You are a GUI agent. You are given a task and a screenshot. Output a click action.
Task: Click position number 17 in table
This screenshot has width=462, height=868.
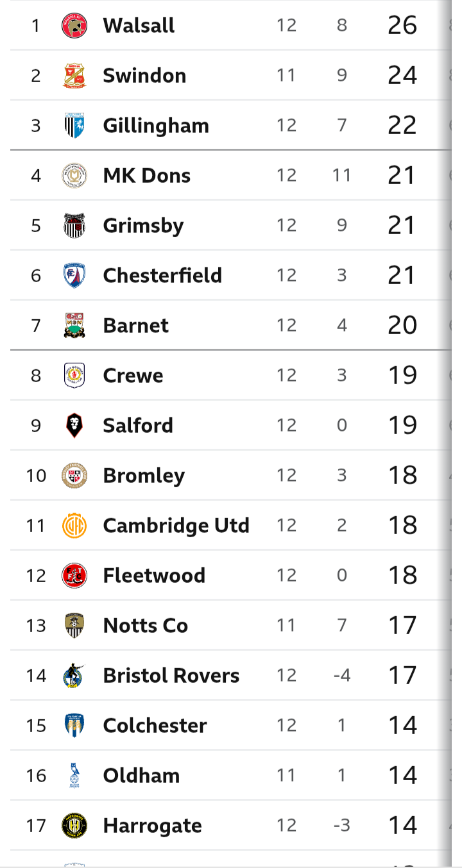[x=36, y=826]
